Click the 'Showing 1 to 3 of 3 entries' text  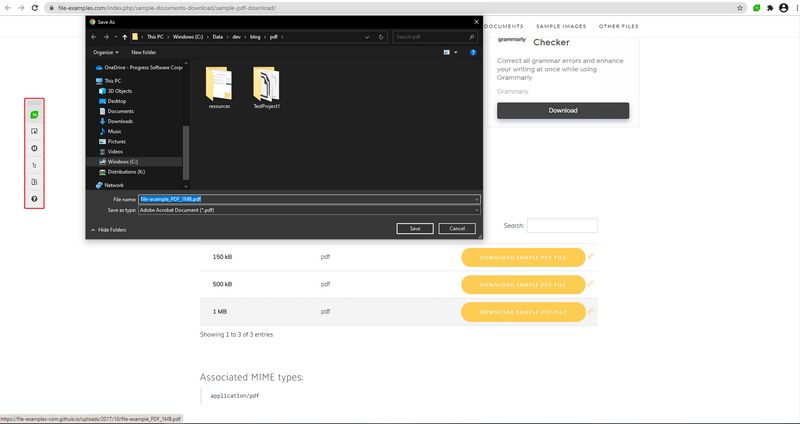coord(236,335)
